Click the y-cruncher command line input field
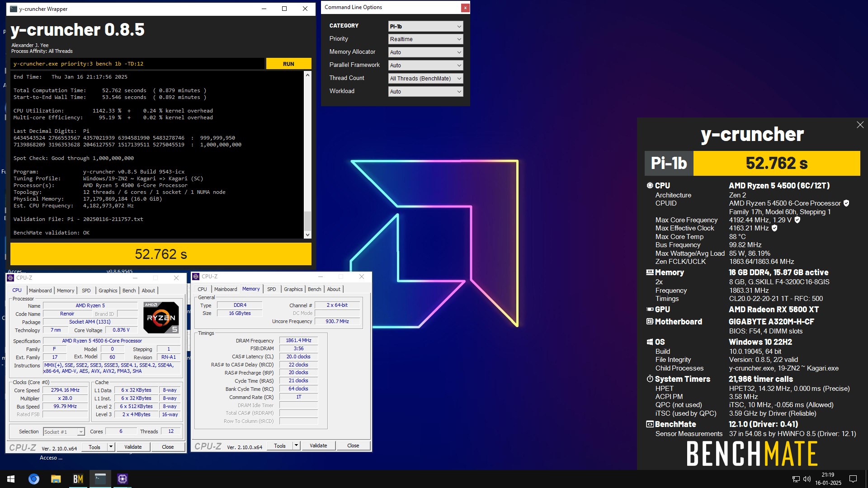868x488 pixels. (137, 64)
